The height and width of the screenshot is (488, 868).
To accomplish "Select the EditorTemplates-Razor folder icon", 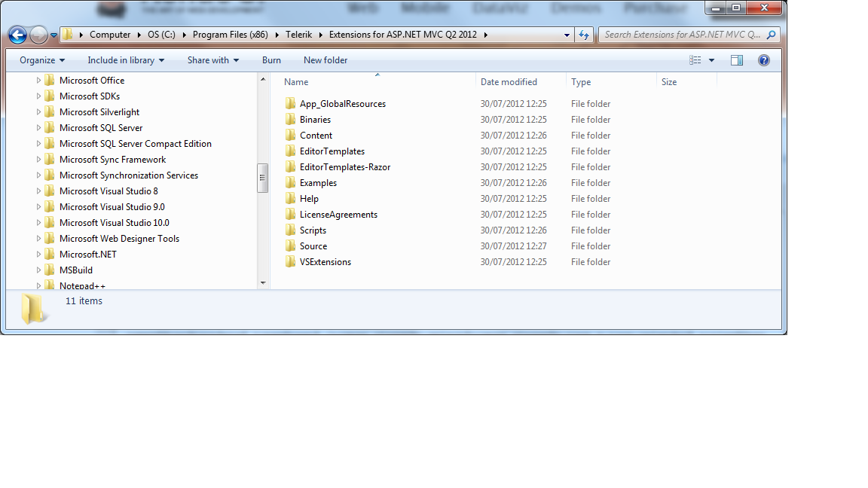I will [x=291, y=167].
